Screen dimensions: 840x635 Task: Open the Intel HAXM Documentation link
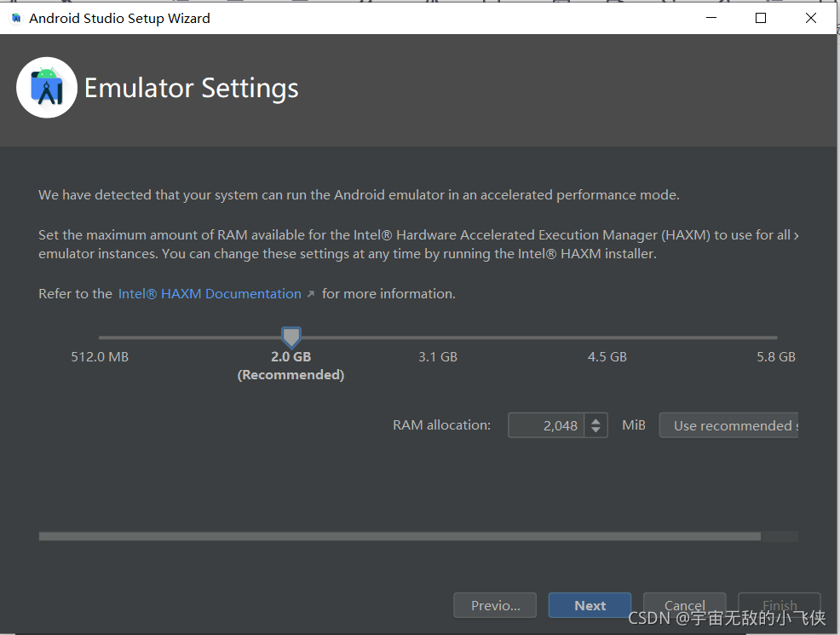[x=210, y=294]
